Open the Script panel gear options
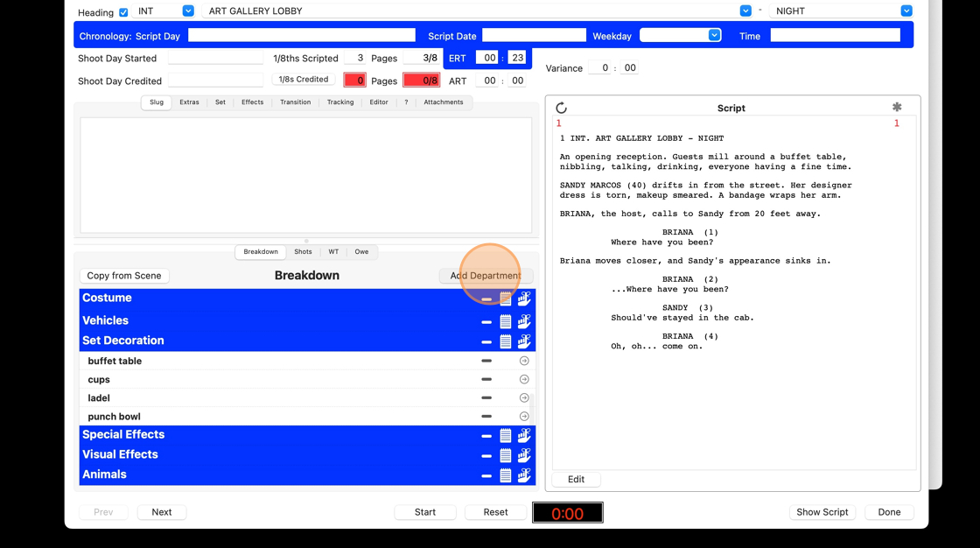Image resolution: width=980 pixels, height=548 pixels. coord(897,107)
